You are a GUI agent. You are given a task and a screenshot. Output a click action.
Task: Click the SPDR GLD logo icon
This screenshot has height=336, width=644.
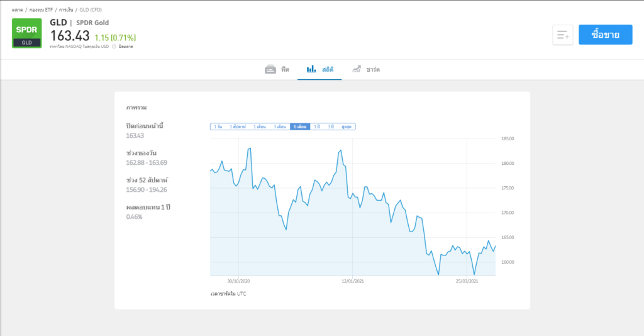[x=26, y=33]
